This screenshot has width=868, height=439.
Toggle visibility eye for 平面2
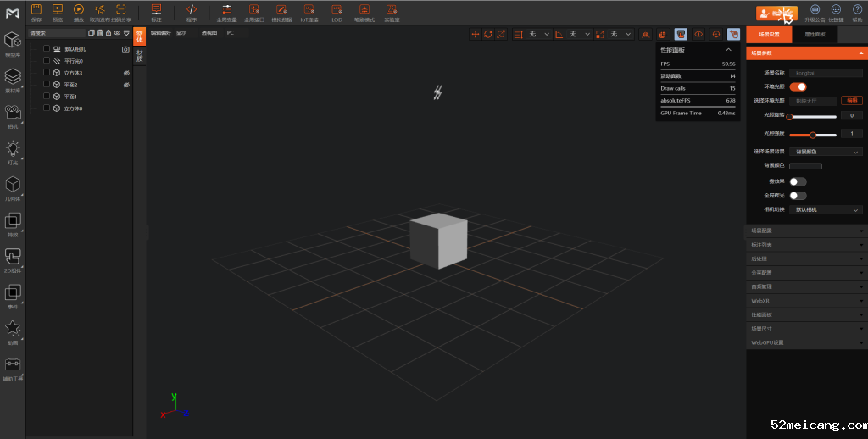click(125, 85)
